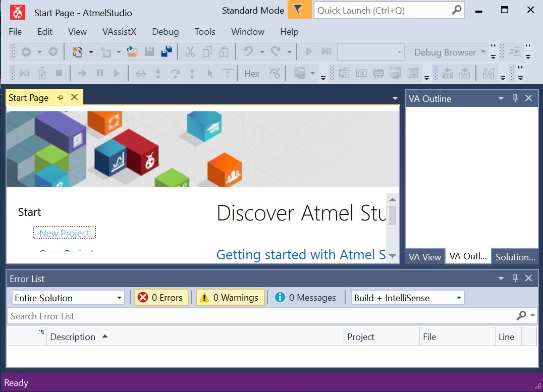Click the Project column header
The height and width of the screenshot is (392, 543).
pos(382,337)
